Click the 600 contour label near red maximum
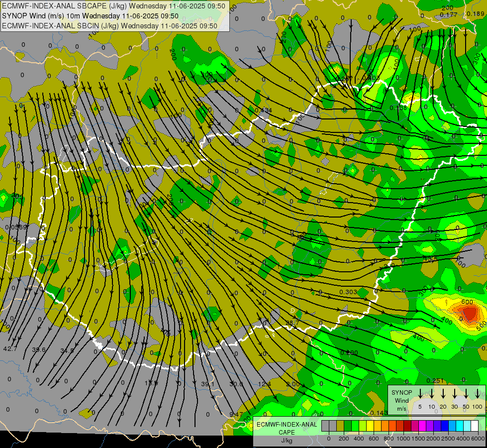 point(467,302)
